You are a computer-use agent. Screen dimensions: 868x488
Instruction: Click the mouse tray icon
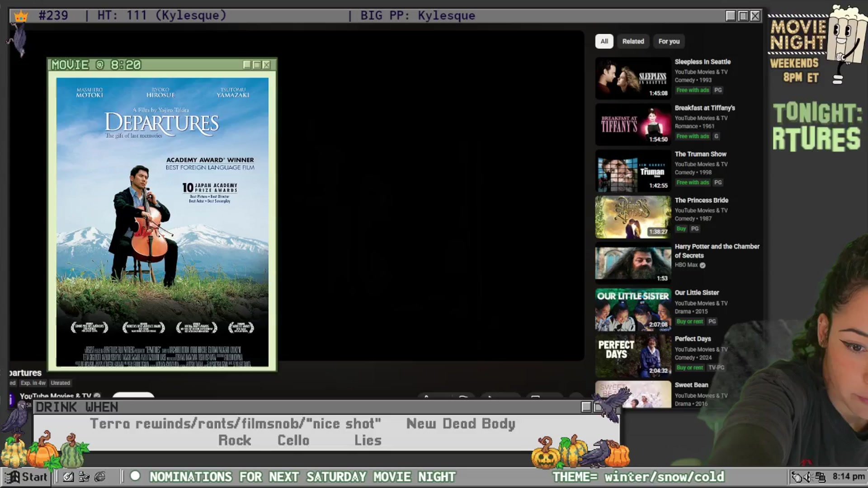click(x=797, y=477)
